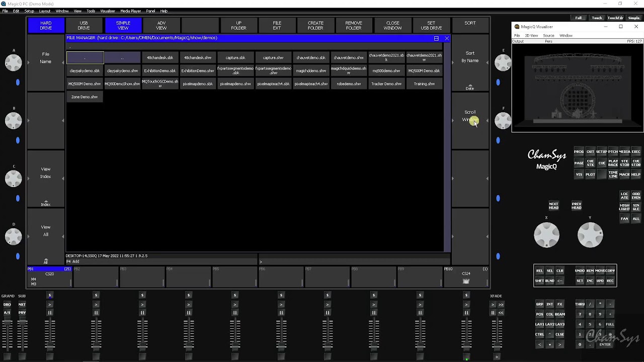Select the Training.shw show file
This screenshot has height=362, width=644.
point(424,84)
